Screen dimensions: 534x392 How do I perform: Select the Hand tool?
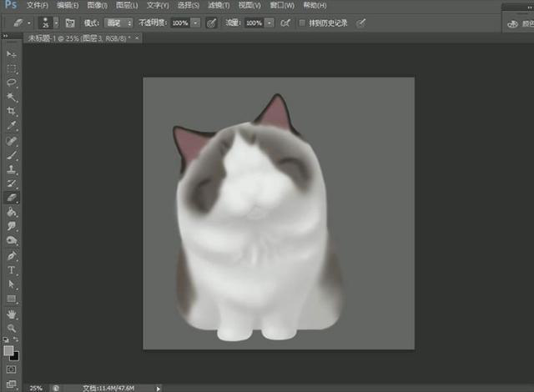click(x=12, y=314)
